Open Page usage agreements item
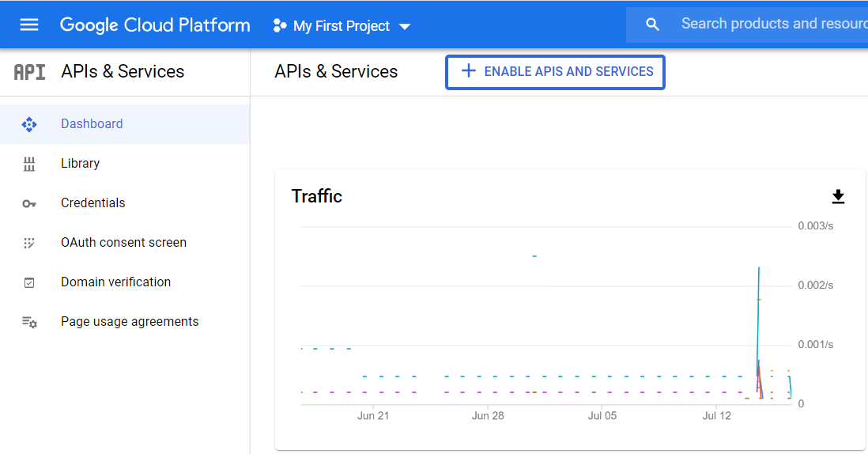This screenshot has height=454, width=868. 130,322
